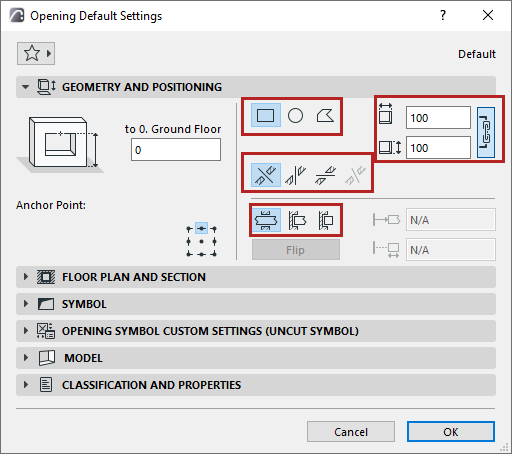Screen dimensions: 512x454
Task: Click the Floor Plan and Section icon
Action: click(x=46, y=277)
